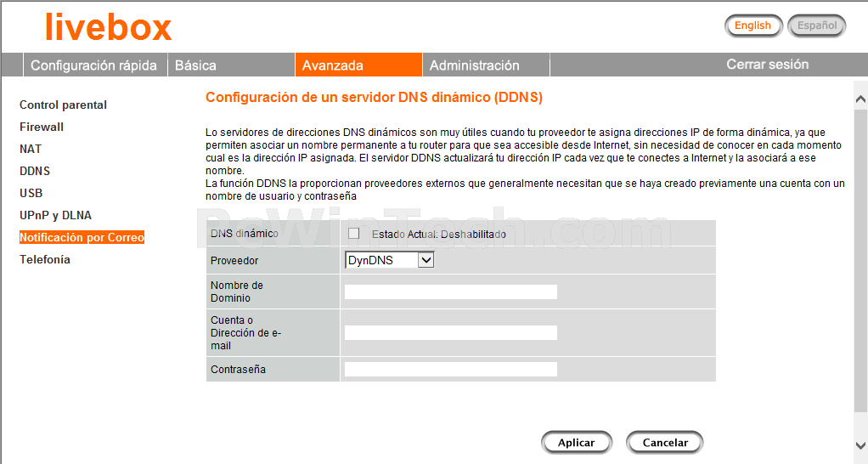
Task: Open the Básica tab
Action: (x=231, y=65)
